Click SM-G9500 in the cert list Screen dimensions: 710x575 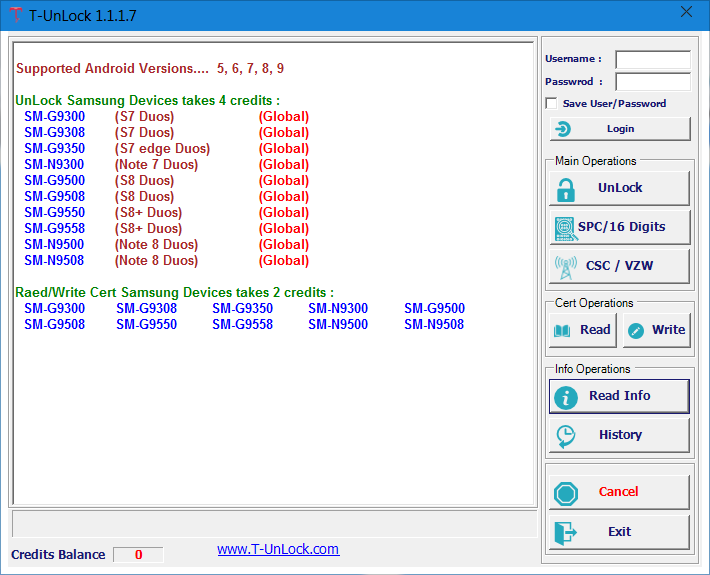pos(434,308)
